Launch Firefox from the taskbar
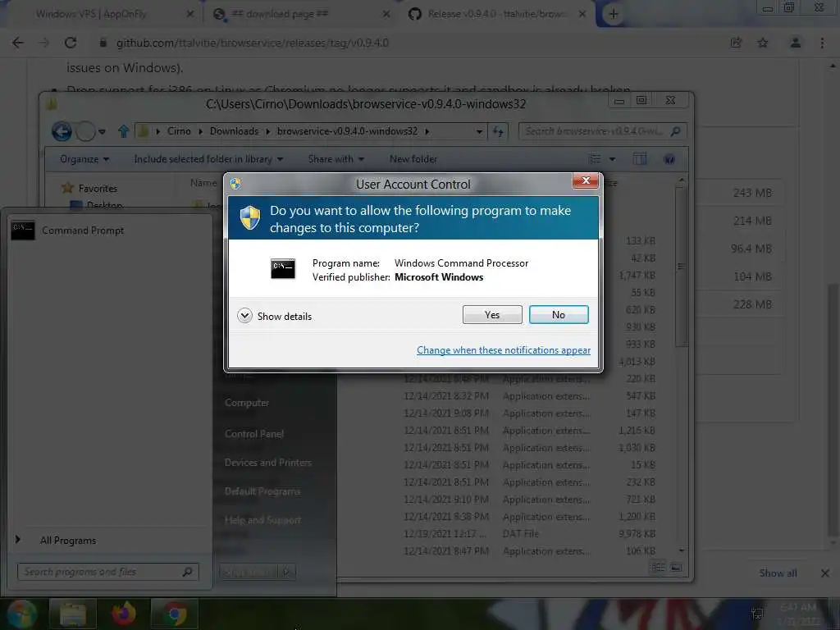The width and height of the screenshot is (840, 630). tap(124, 614)
